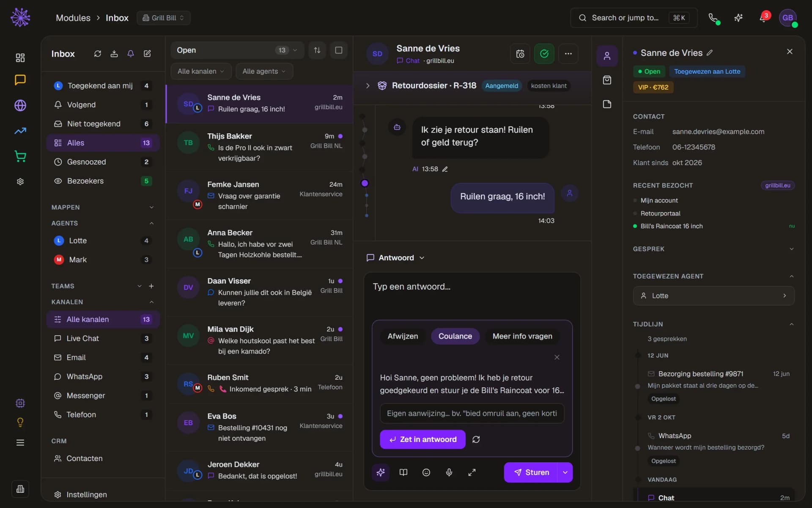812x508 pixels.
Task: Toggle the multi-select checkbox for conversations
Action: click(339, 50)
